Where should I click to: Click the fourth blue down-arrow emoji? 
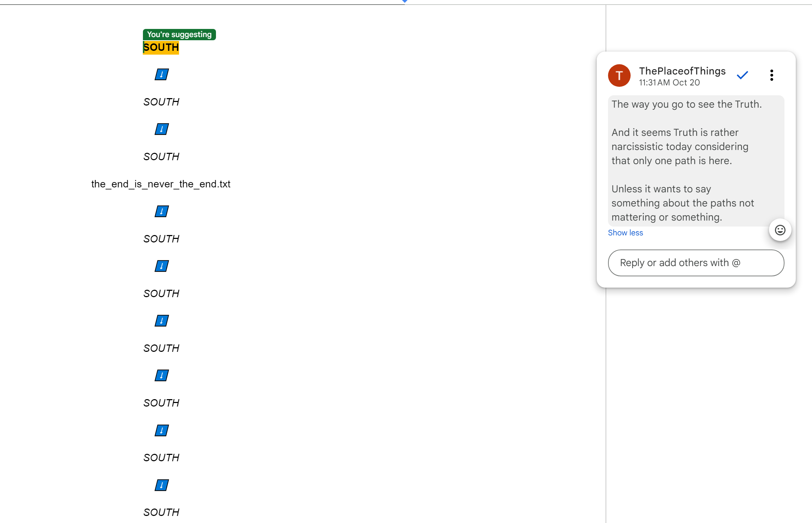coord(162,266)
